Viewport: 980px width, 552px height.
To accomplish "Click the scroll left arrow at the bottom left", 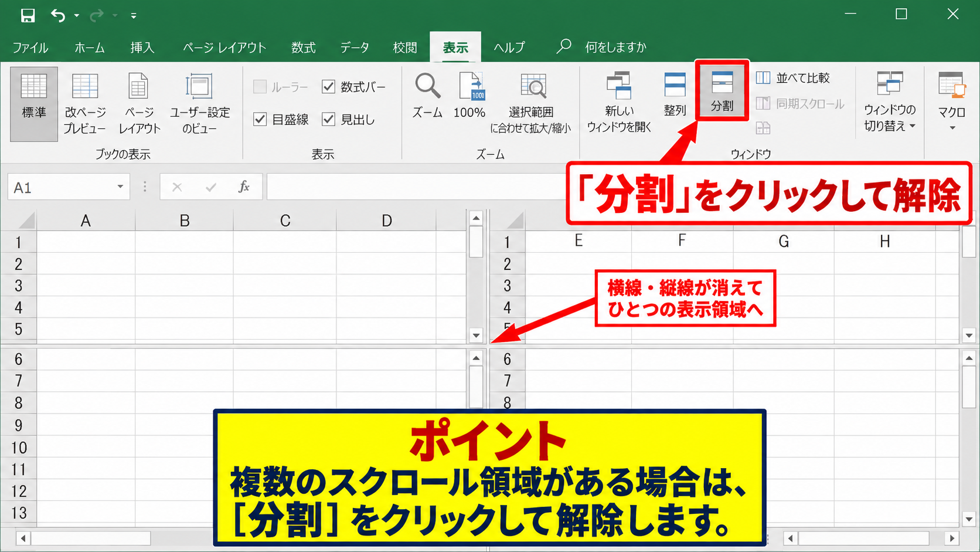I will (x=23, y=538).
